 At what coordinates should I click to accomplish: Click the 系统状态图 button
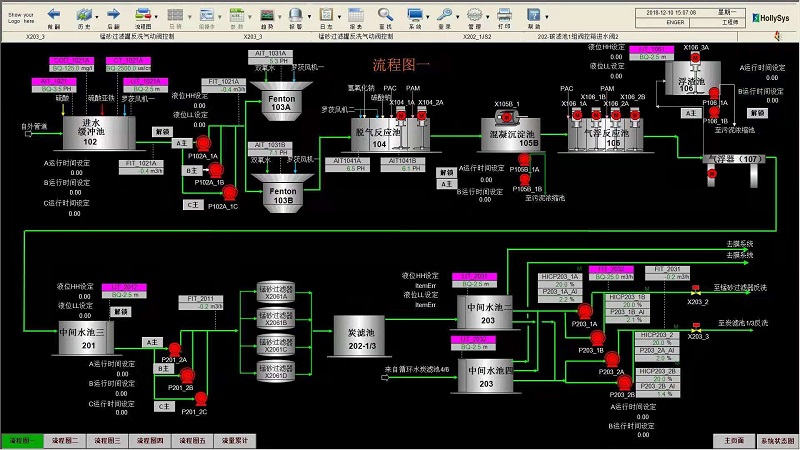click(777, 440)
